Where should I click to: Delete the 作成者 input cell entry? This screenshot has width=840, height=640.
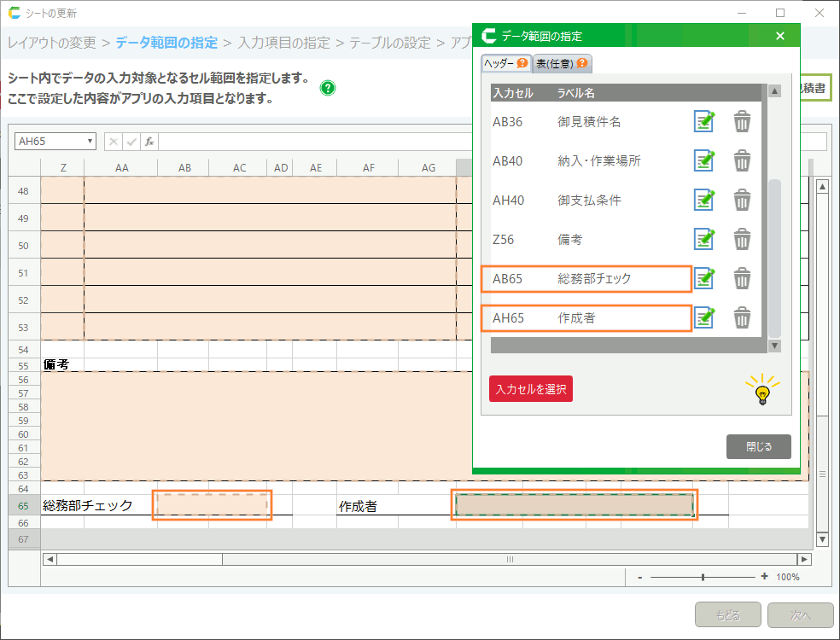743,318
